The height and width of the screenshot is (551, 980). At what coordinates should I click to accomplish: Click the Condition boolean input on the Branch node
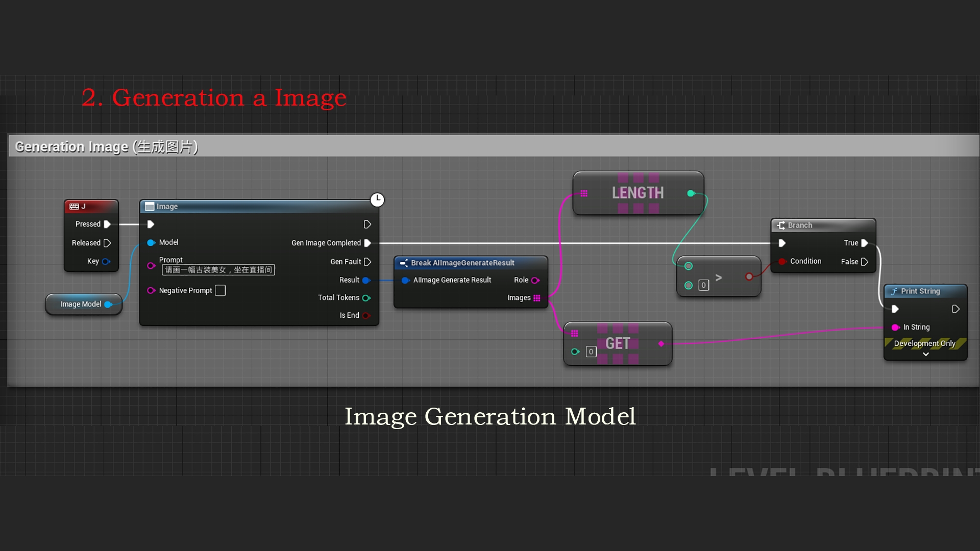(782, 261)
